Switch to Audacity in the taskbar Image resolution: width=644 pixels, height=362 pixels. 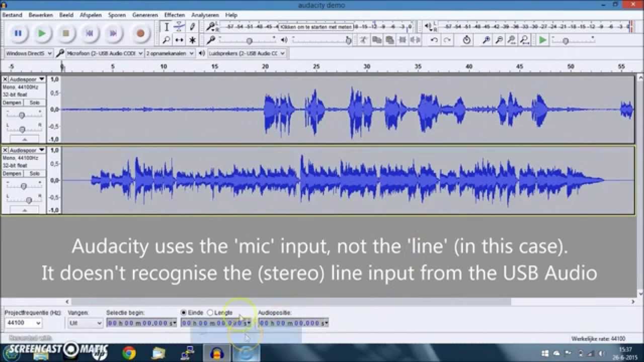click(x=217, y=353)
